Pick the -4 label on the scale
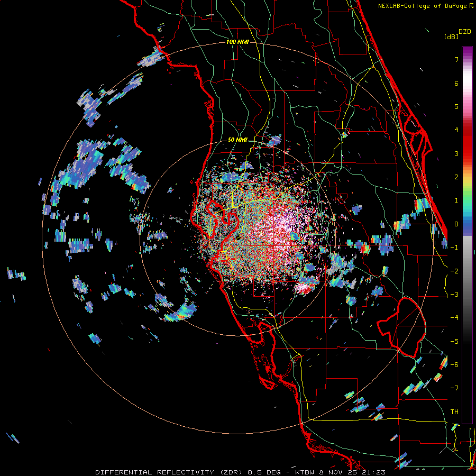This screenshot has height=476, width=476. pos(454,318)
